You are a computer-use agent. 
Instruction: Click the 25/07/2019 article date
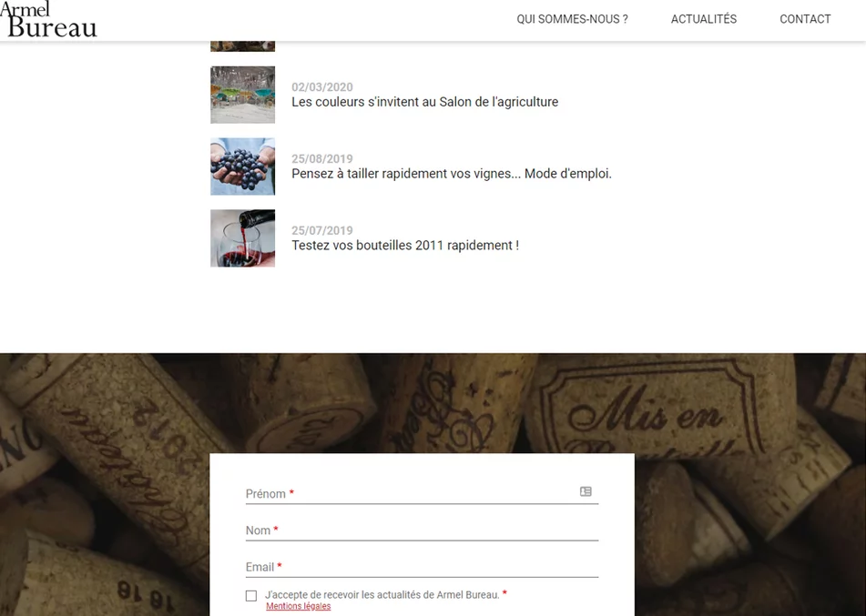pos(321,231)
